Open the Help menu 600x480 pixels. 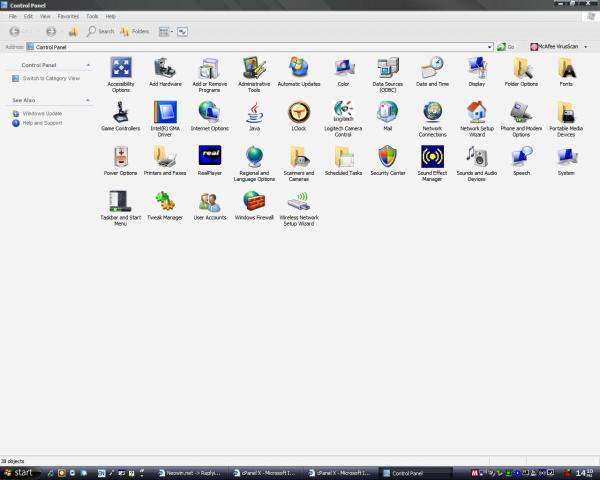(111, 16)
